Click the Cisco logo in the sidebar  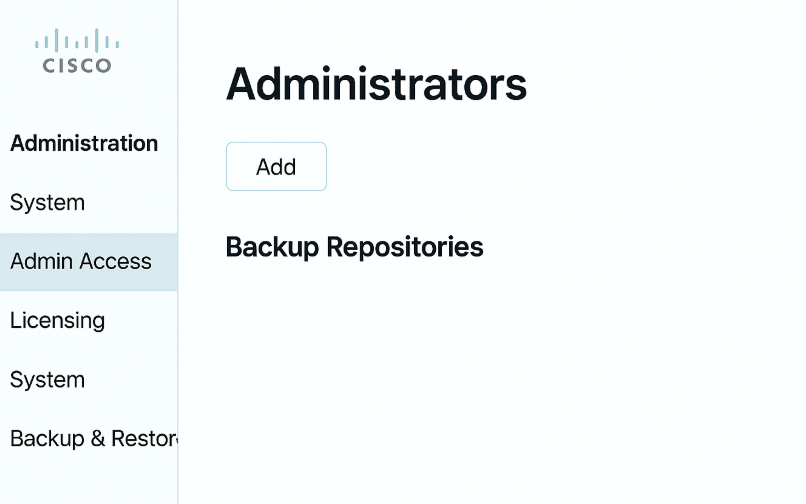point(77,51)
